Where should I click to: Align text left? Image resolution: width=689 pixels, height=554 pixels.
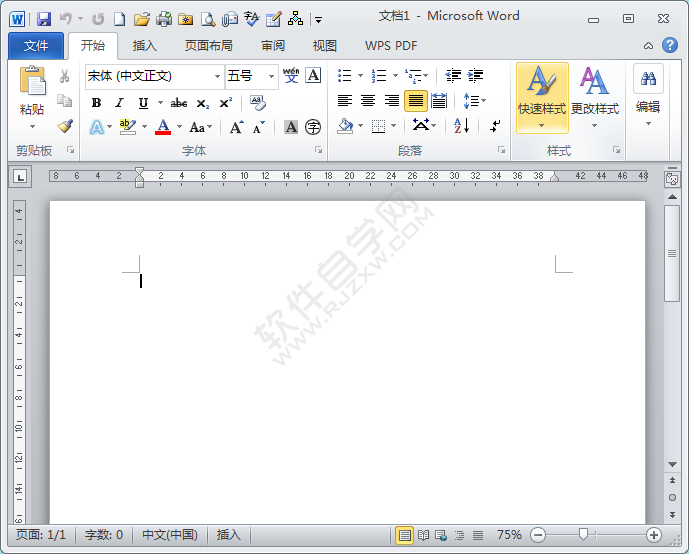[x=345, y=101]
